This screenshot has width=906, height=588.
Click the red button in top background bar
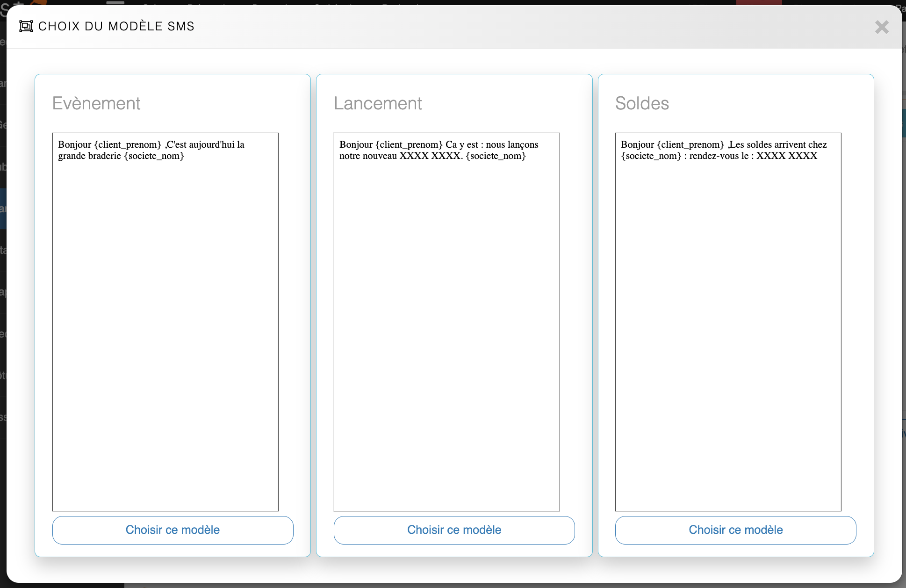pyautogui.click(x=759, y=2)
